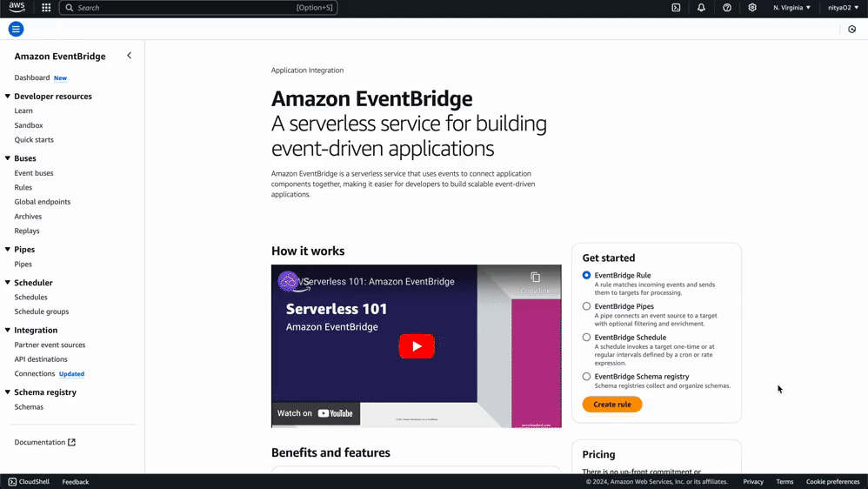Select the EventBridge Schema registry radio button
This screenshot has height=489, width=868.
(x=586, y=377)
